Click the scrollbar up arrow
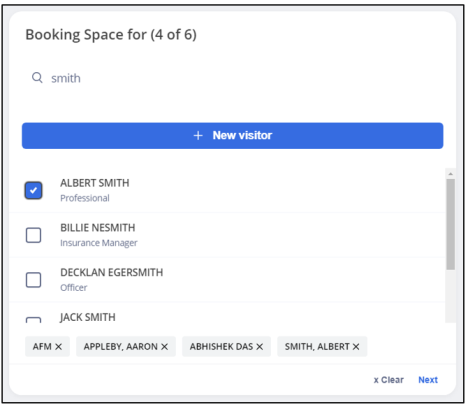 tap(450, 174)
